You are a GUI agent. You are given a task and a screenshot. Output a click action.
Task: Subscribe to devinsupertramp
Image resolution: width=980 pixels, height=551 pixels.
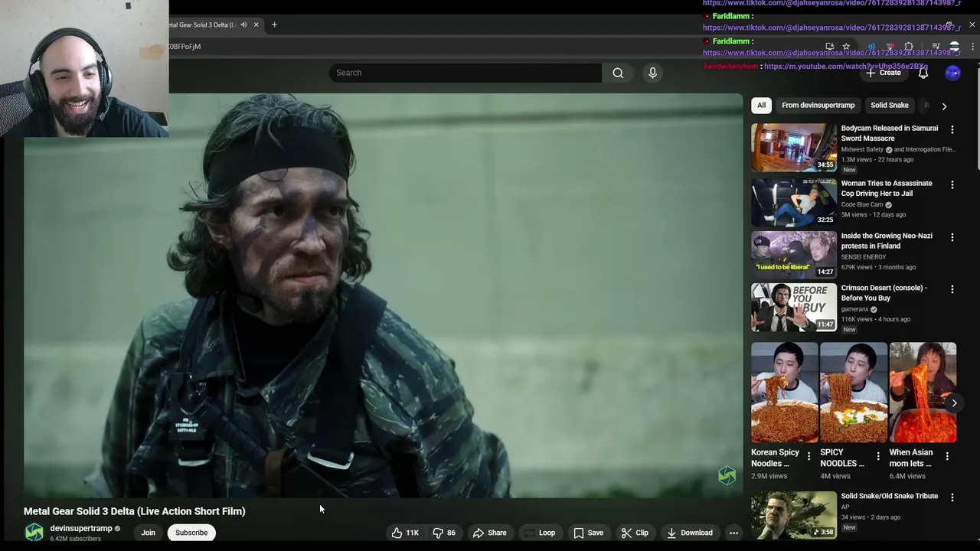[x=191, y=533]
